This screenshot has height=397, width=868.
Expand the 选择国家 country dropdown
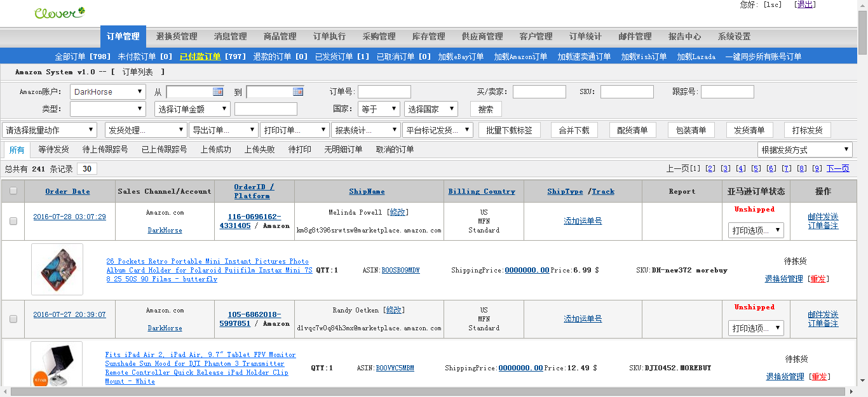(x=431, y=109)
